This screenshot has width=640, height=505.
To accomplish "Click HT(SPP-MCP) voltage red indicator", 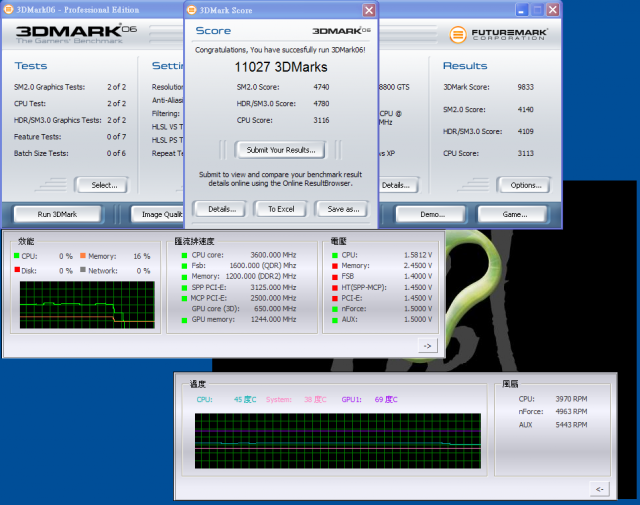I will pos(335,288).
